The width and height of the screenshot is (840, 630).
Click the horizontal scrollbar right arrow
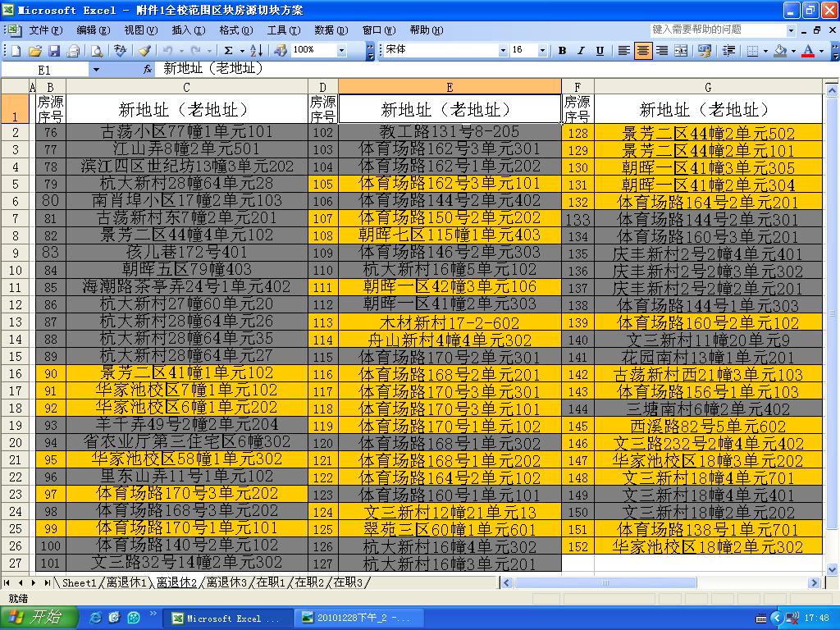[815, 582]
